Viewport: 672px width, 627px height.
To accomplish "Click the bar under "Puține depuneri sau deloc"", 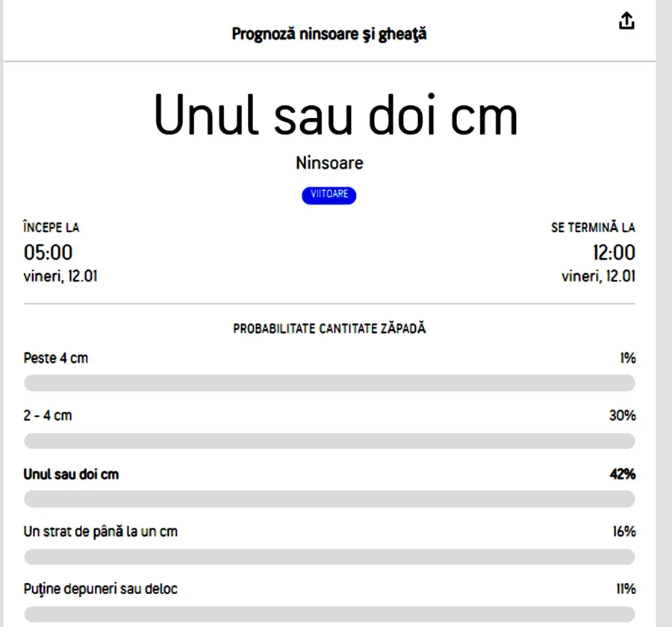I will tap(329, 614).
